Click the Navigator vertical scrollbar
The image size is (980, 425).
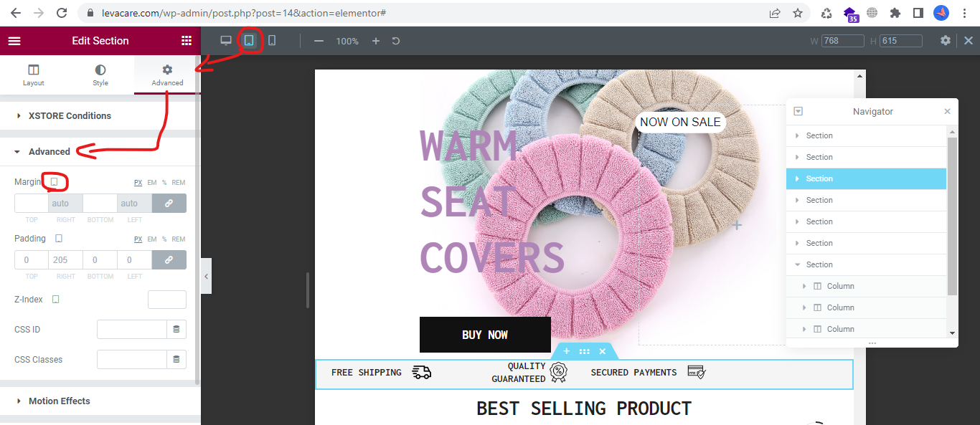(x=953, y=216)
